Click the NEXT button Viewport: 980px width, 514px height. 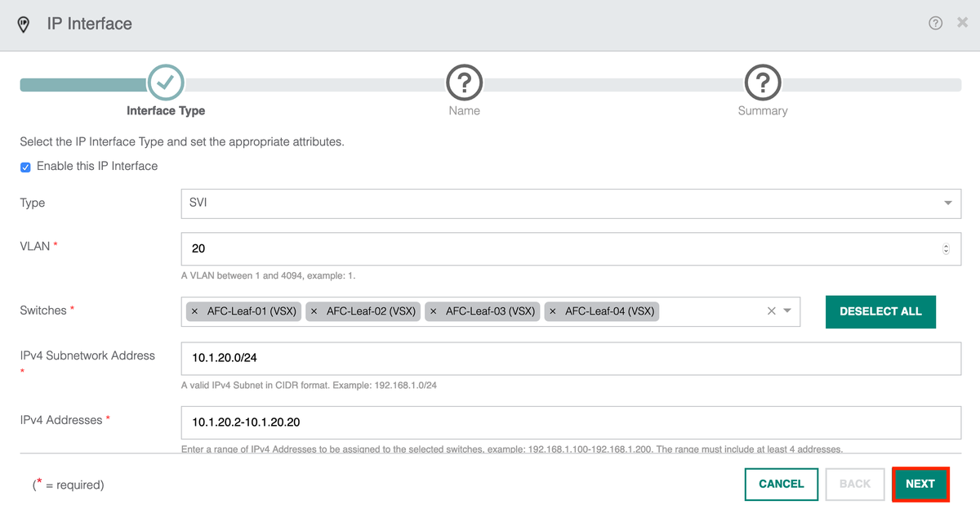point(920,484)
